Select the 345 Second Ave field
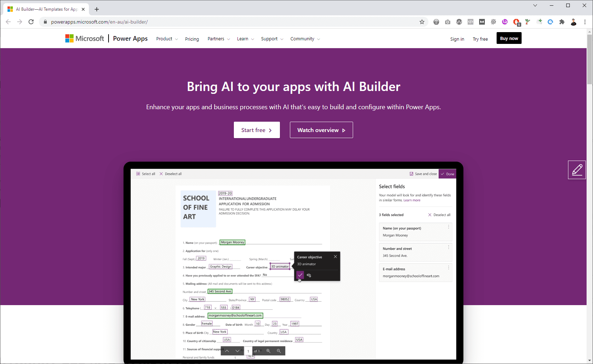 [220, 291]
